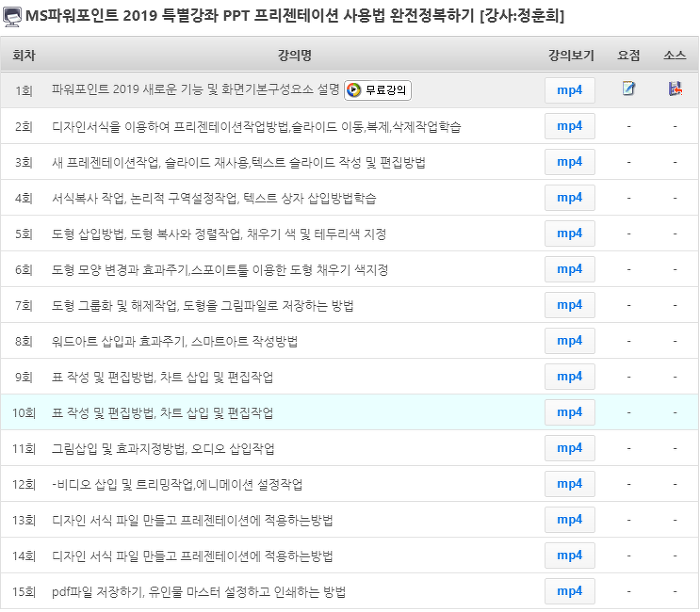The height and width of the screenshot is (612, 700).
Task: Play mp4 for lecture 2회
Action: tap(570, 126)
